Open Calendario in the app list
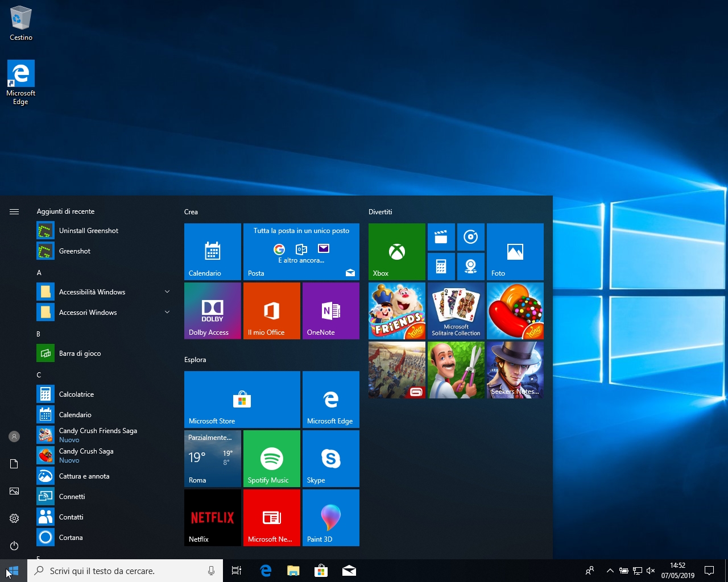Screen dimensions: 728x582 (x=105, y=415)
